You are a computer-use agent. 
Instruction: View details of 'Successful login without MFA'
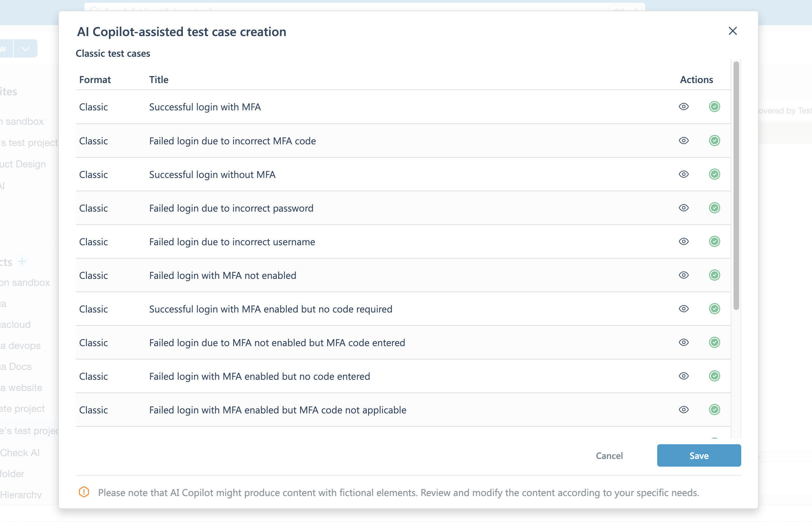point(683,174)
